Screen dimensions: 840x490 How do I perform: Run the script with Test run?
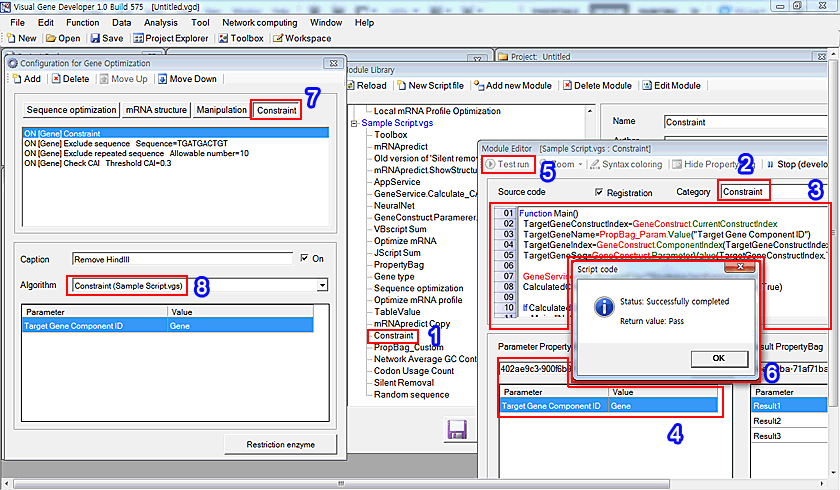tap(507, 164)
